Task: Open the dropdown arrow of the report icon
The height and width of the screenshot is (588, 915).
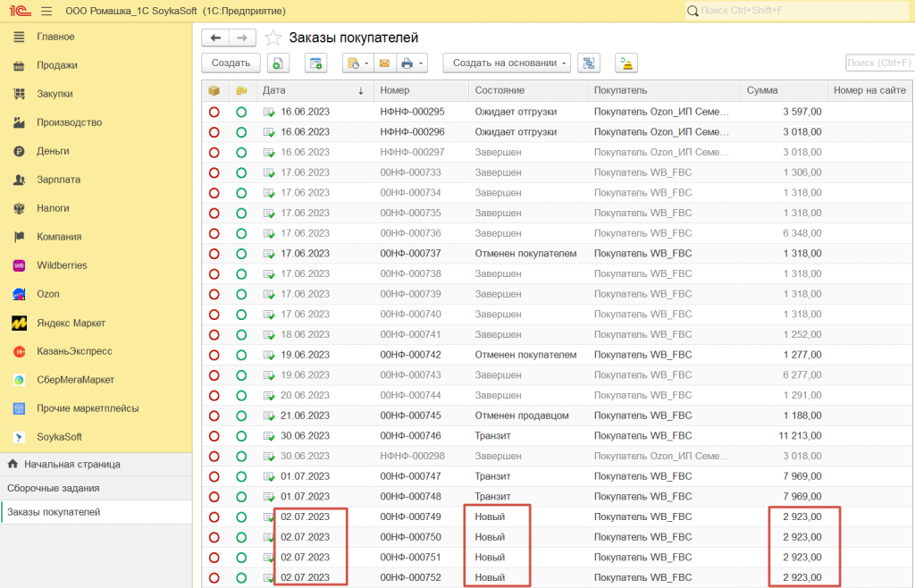Action: coord(365,63)
